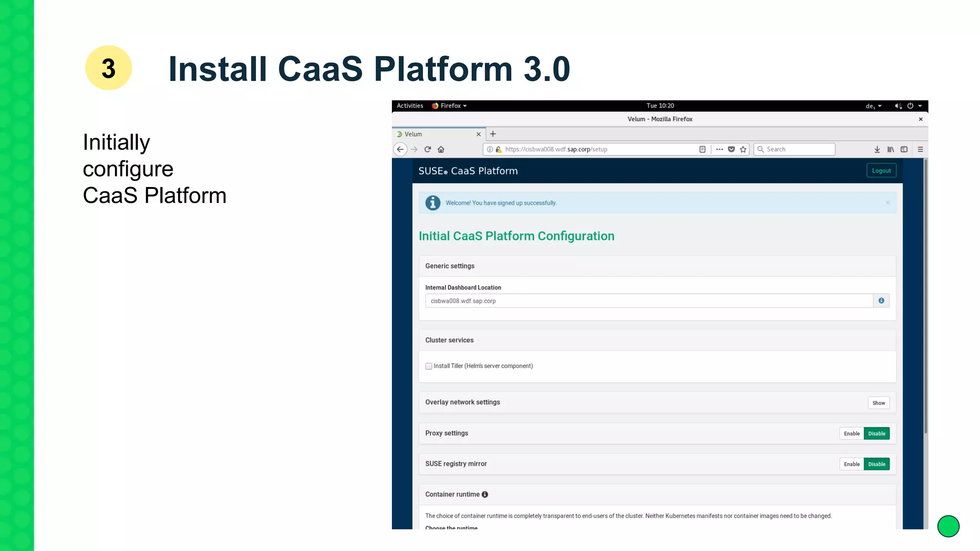Dismiss the welcome notification banner

(x=888, y=203)
